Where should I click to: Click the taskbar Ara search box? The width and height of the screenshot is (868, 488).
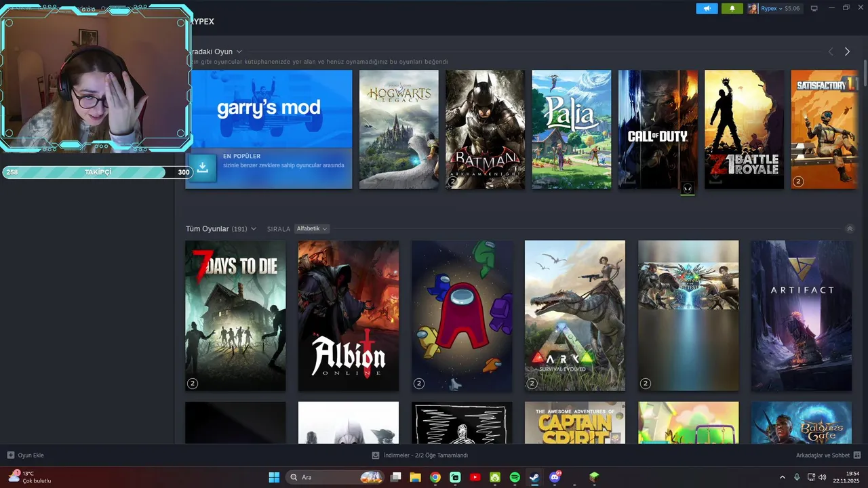point(336,477)
